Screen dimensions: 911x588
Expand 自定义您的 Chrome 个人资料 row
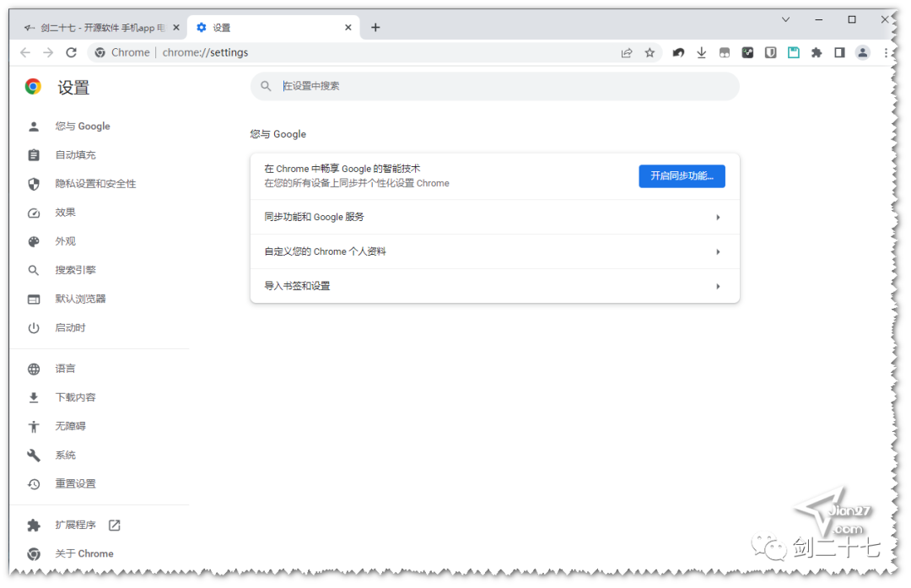click(x=495, y=251)
